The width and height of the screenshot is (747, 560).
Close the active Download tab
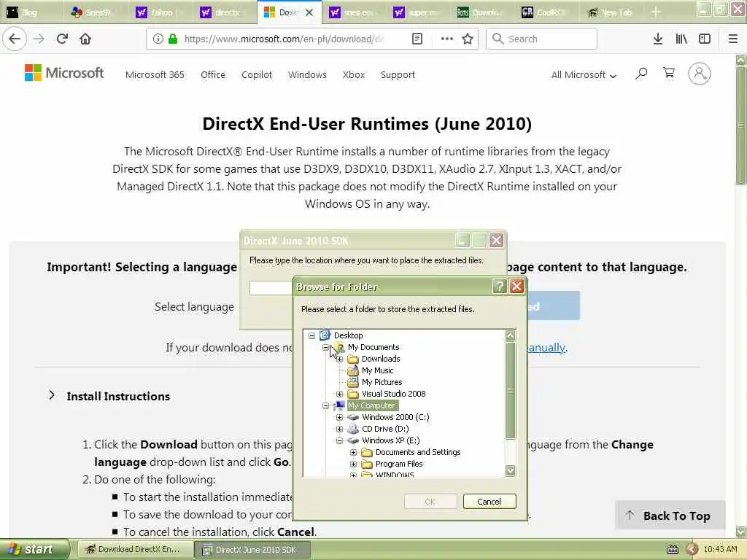click(309, 12)
